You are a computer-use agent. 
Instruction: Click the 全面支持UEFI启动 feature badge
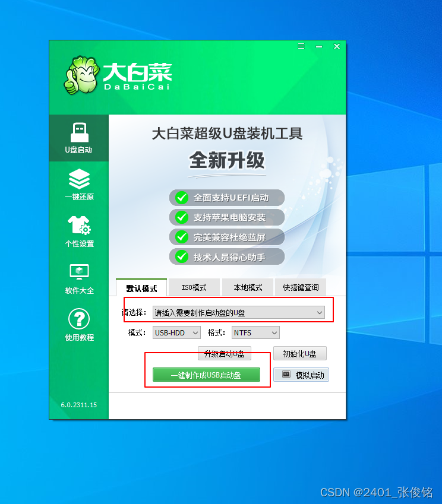point(227,198)
